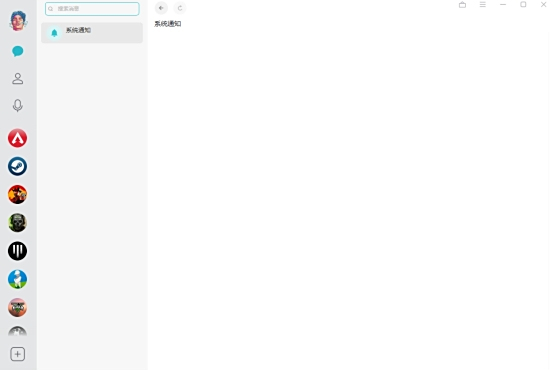Maximize the application window
553x371 pixels.
[x=523, y=5]
